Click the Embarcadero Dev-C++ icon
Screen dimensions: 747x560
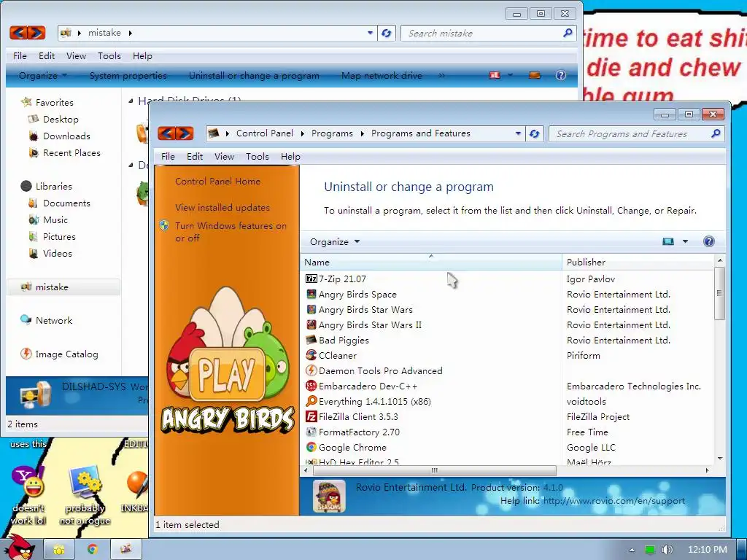point(311,386)
